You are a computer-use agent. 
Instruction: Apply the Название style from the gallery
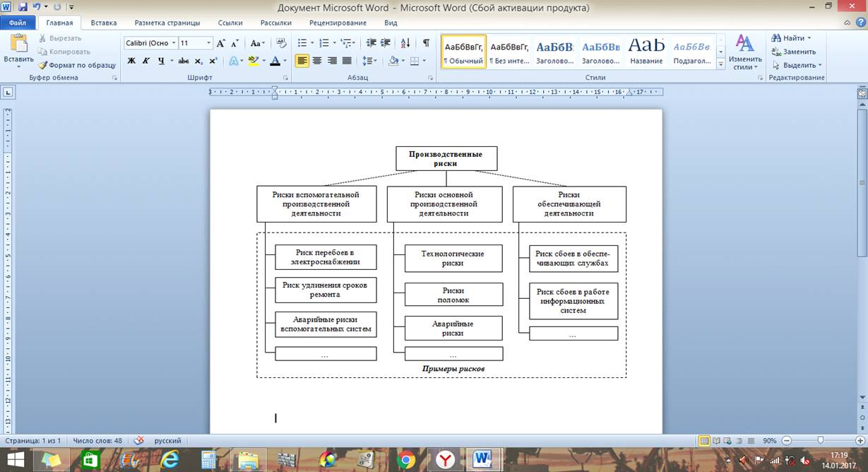pos(646,51)
